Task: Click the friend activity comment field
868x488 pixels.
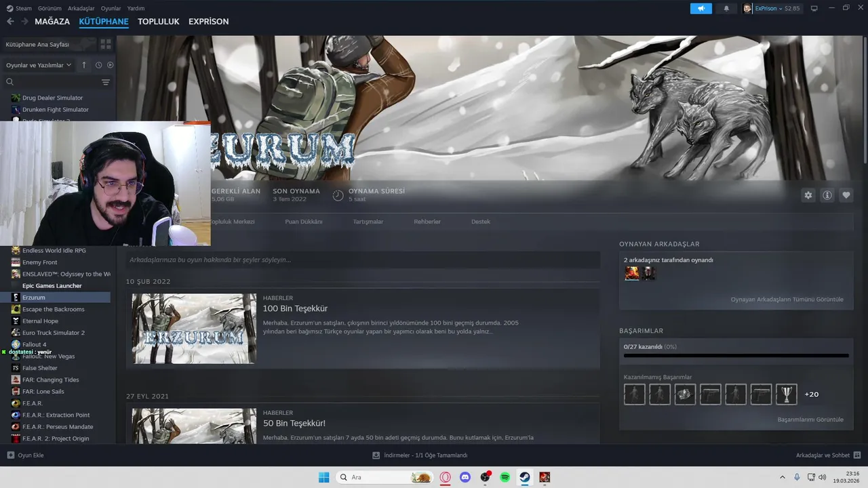Action: coord(363,260)
